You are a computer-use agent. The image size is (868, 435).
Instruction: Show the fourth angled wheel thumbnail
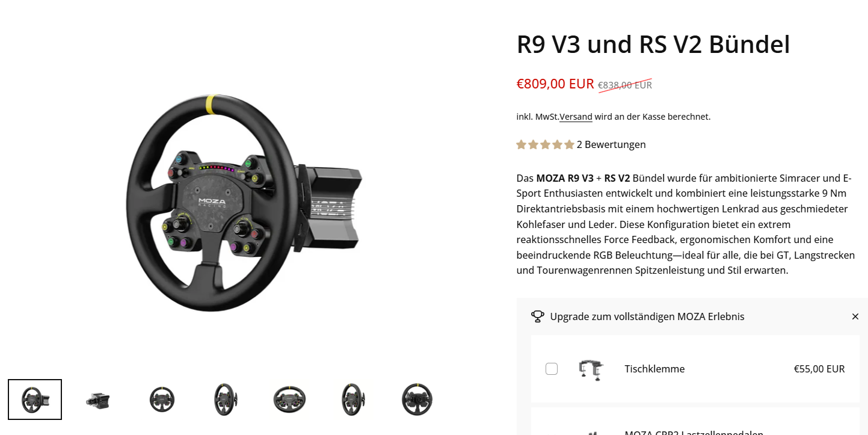click(x=226, y=400)
